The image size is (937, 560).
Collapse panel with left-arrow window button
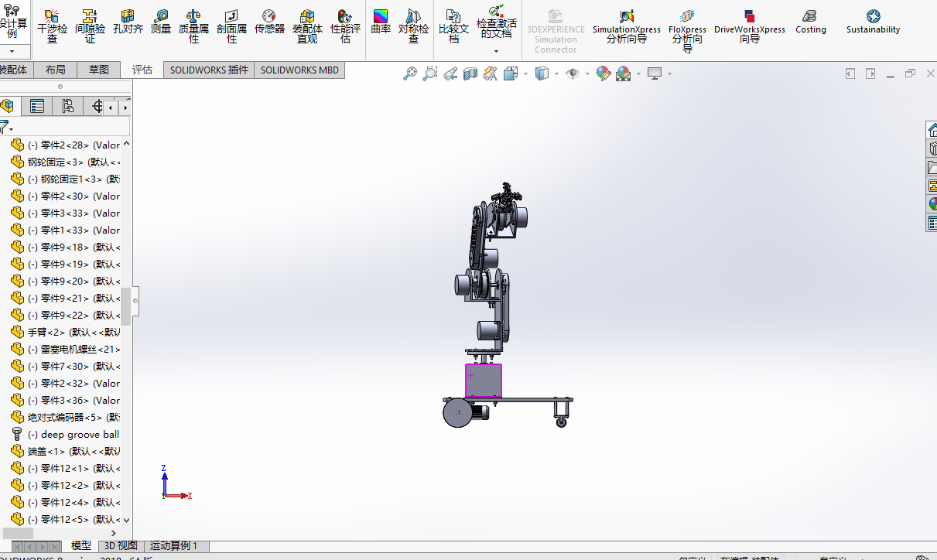pyautogui.click(x=850, y=73)
